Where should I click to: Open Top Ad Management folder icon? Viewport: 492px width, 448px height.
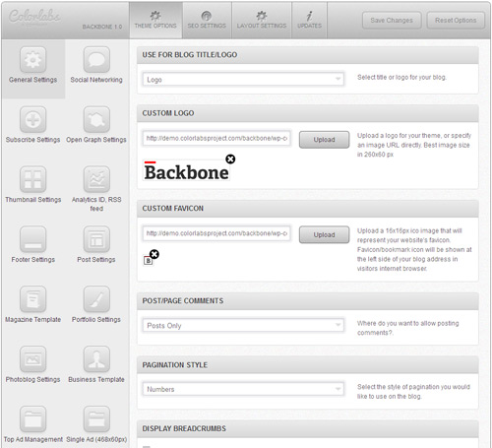[x=32, y=419]
